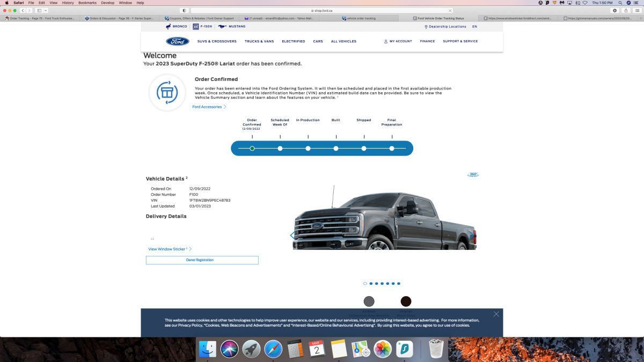Show the previous vehicle image
The height and width of the screenshot is (362, 644).
(292, 235)
